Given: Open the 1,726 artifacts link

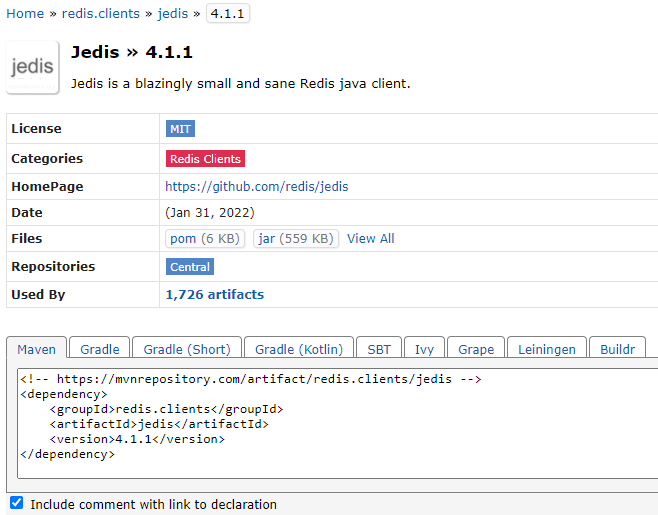Looking at the screenshot, I should tap(214, 295).
